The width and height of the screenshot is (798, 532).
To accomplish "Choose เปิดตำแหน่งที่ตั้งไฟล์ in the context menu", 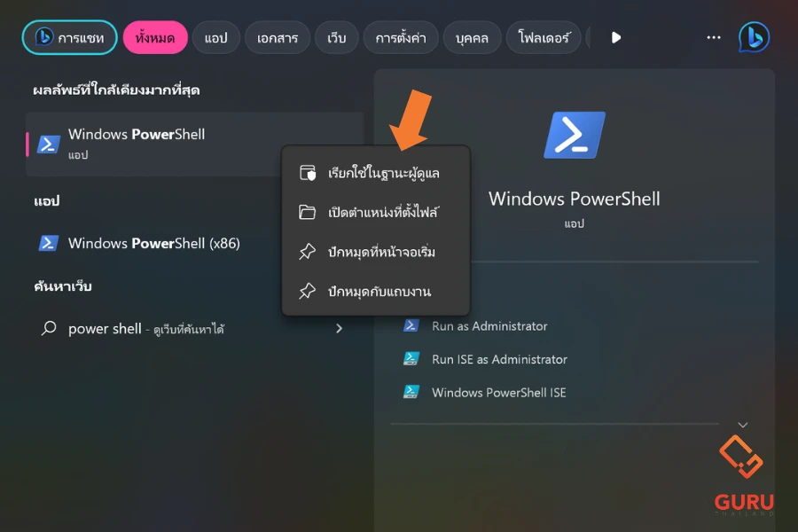I will (x=383, y=212).
